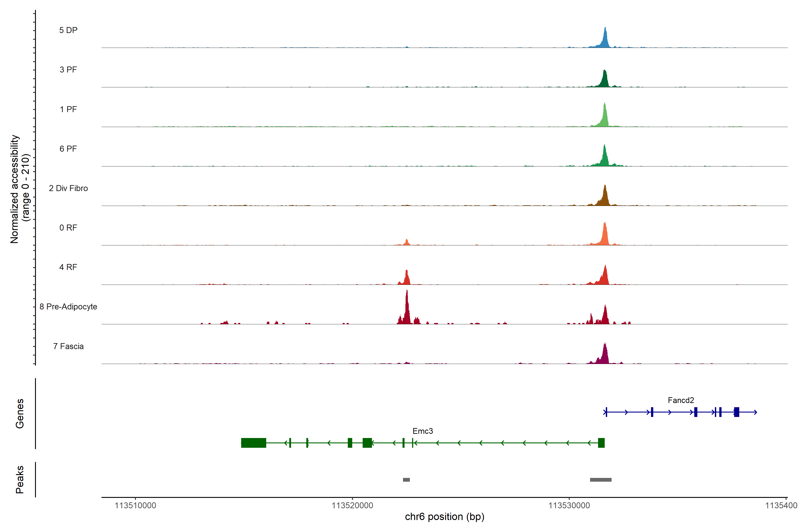This screenshot has height=532, width=798.
Task: Click the Fancd2 gene name label
Action: tap(681, 400)
